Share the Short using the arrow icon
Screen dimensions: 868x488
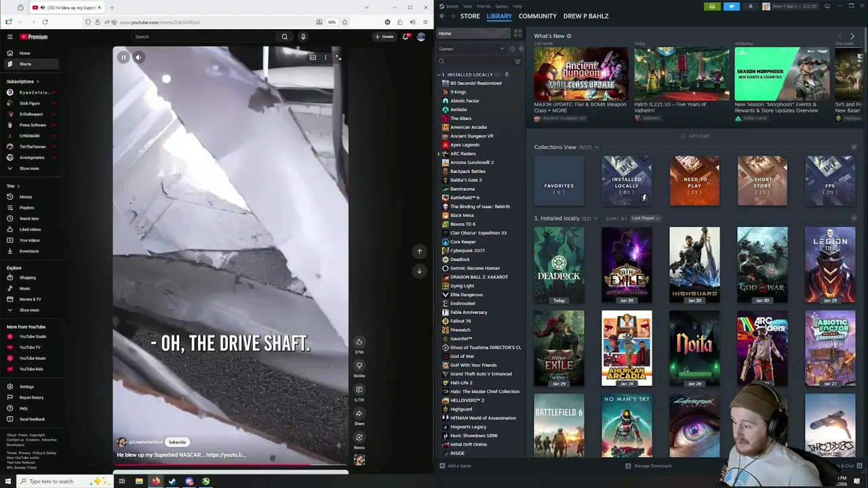click(x=359, y=413)
